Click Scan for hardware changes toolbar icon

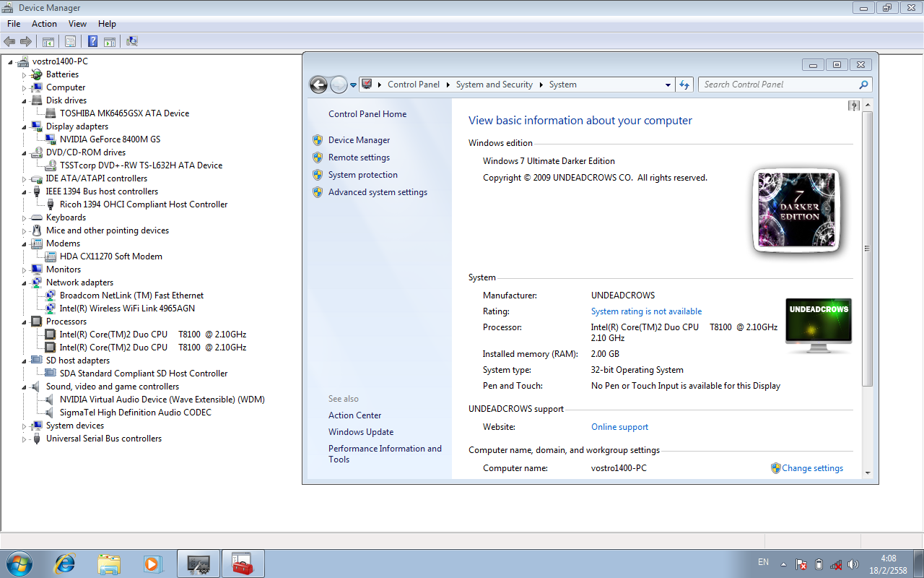pyautogui.click(x=132, y=41)
